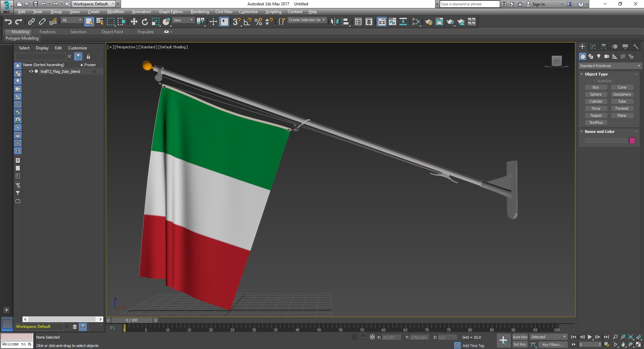Image resolution: width=644 pixels, height=349 pixels.
Task: Open the Utilities wrench panel tab
Action: (636, 47)
